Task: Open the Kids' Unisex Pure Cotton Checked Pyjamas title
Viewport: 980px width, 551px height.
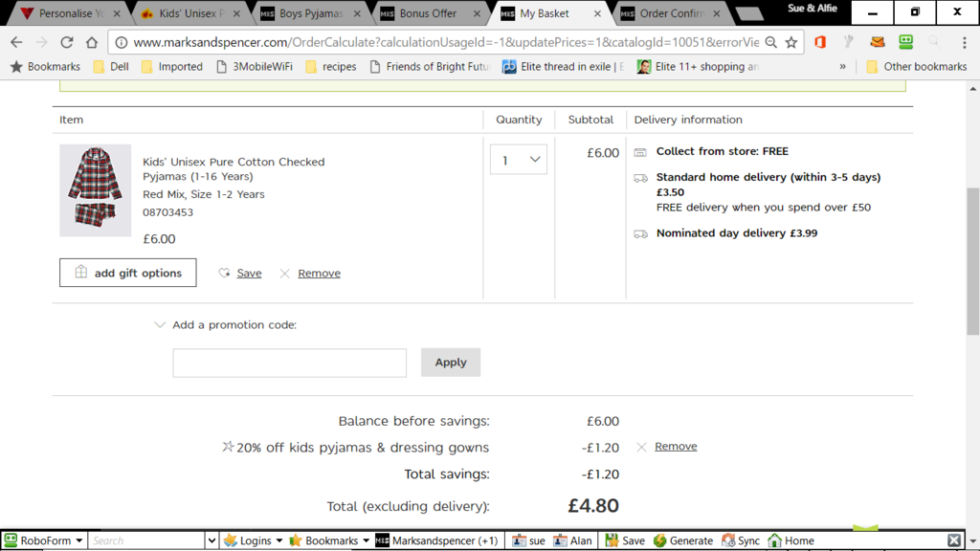Action: 234,168
